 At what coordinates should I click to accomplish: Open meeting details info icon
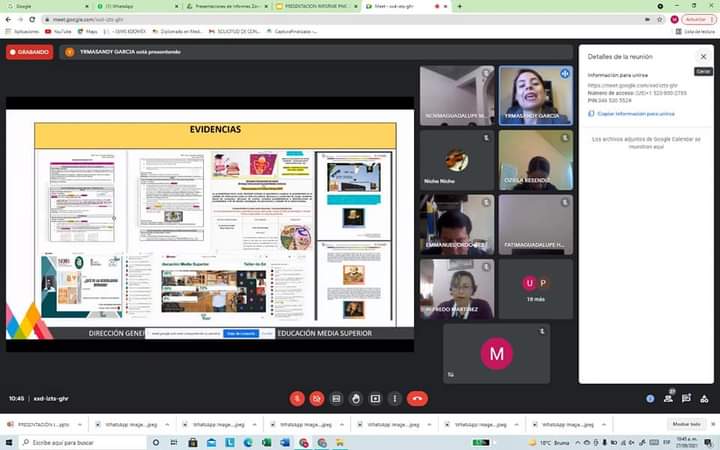(x=650, y=399)
